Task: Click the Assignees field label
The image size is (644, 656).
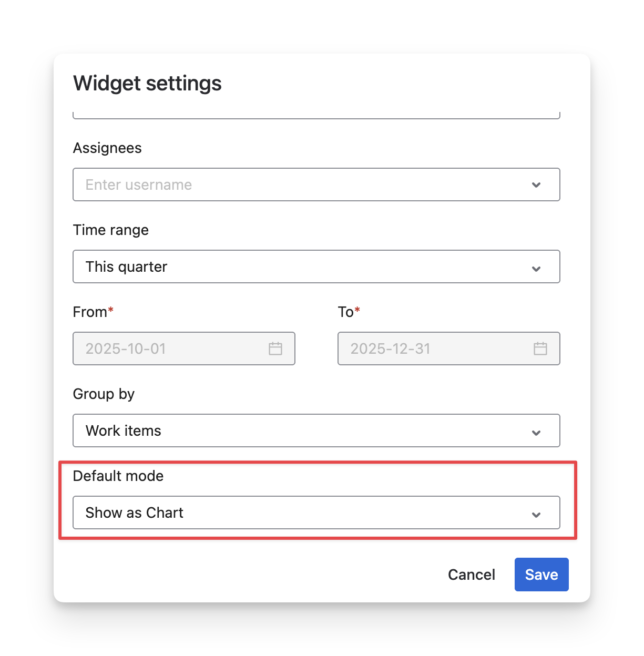Action: (107, 148)
